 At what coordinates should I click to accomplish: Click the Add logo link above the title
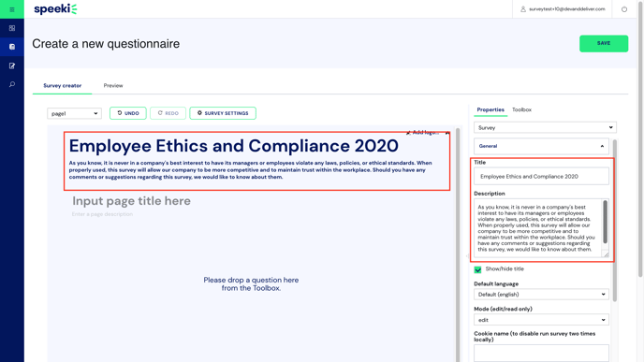423,133
